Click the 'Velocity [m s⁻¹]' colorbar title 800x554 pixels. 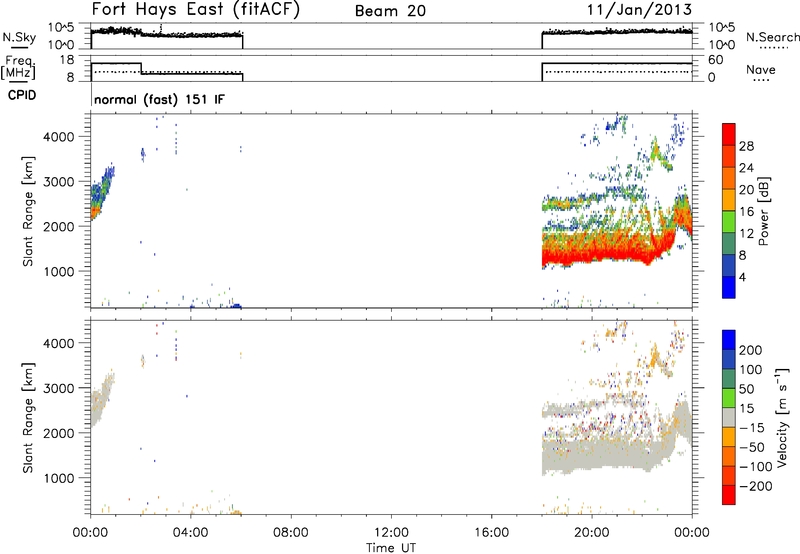[782, 417]
